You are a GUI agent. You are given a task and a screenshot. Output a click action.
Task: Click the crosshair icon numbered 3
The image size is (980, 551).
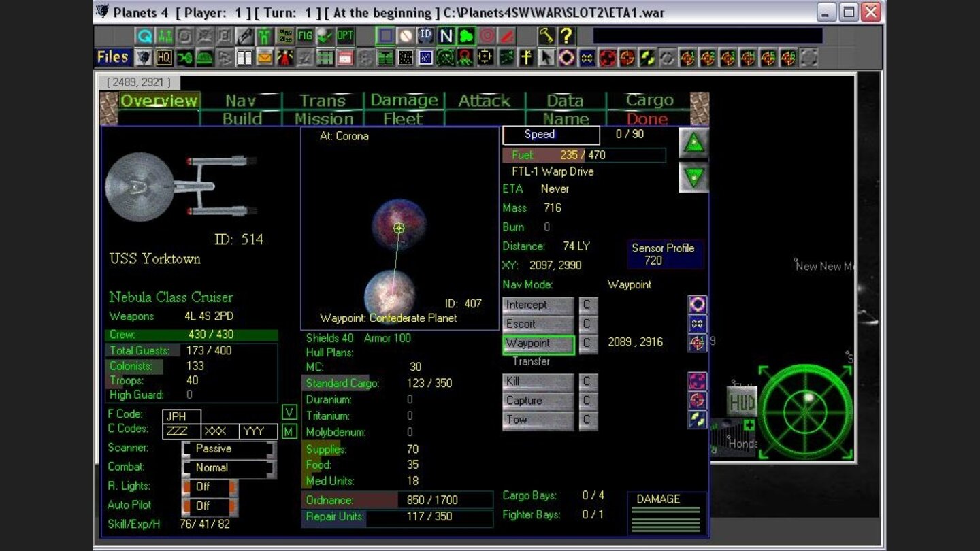click(x=728, y=57)
